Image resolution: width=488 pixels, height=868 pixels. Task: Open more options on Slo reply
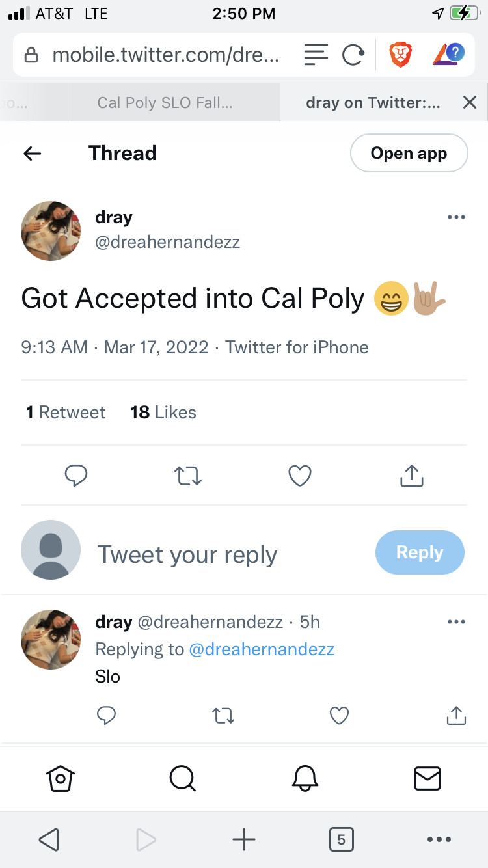456,622
